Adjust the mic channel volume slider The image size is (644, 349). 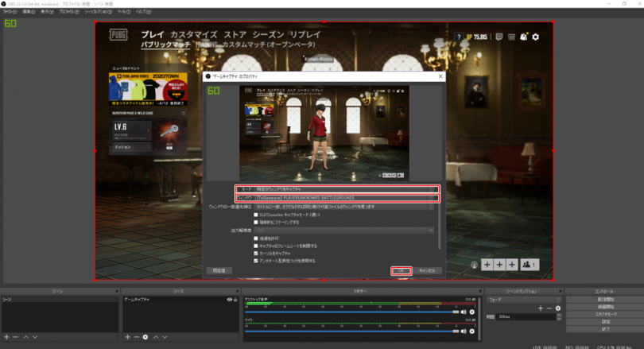point(351,331)
